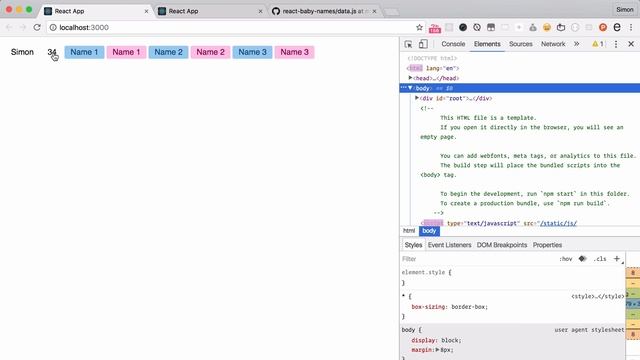This screenshot has height=360, width=640.
Task: Open a new browser tab
Action: (391, 12)
